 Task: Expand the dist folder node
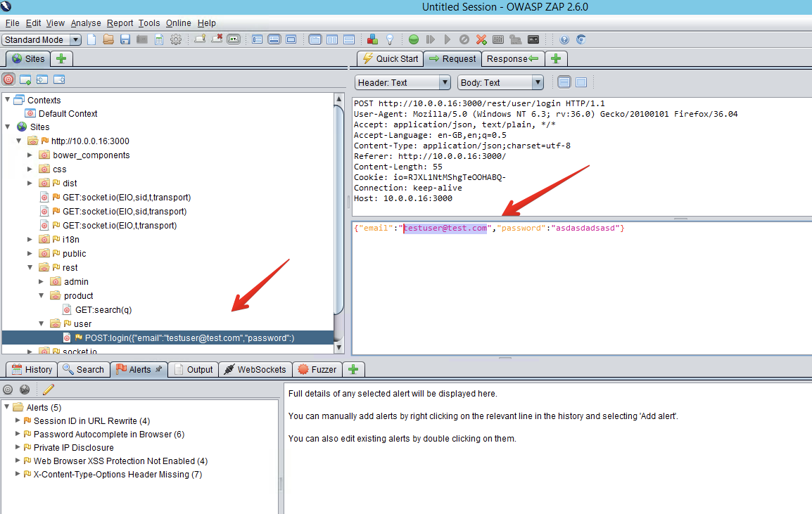point(30,183)
